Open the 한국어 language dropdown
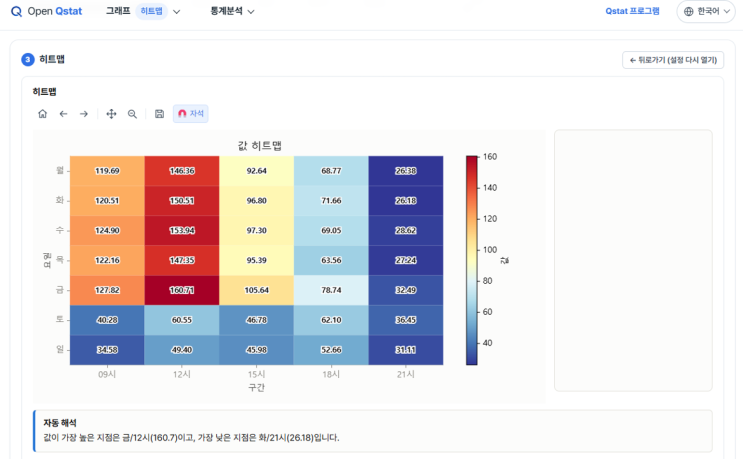Image resolution: width=743 pixels, height=459 pixels. 706,11
